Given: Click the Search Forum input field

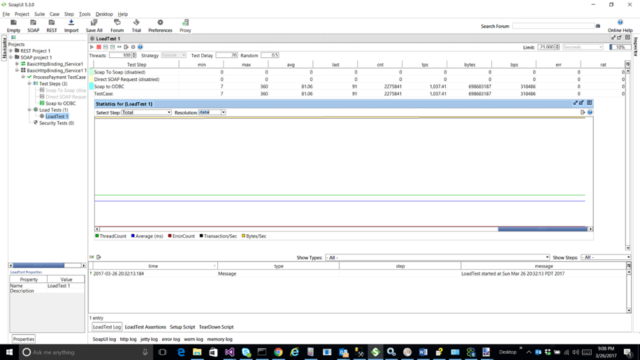Looking at the screenshot, I should [553, 26].
